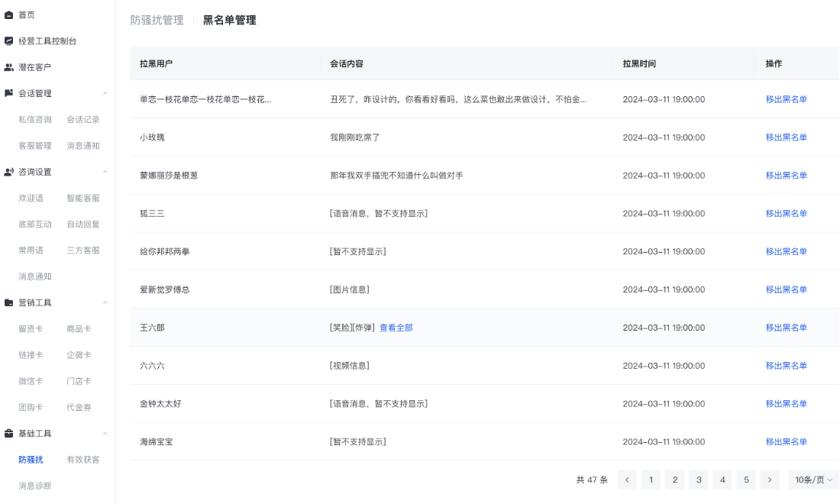
Task: Open 潜在客户 menu item
Action: pos(35,67)
